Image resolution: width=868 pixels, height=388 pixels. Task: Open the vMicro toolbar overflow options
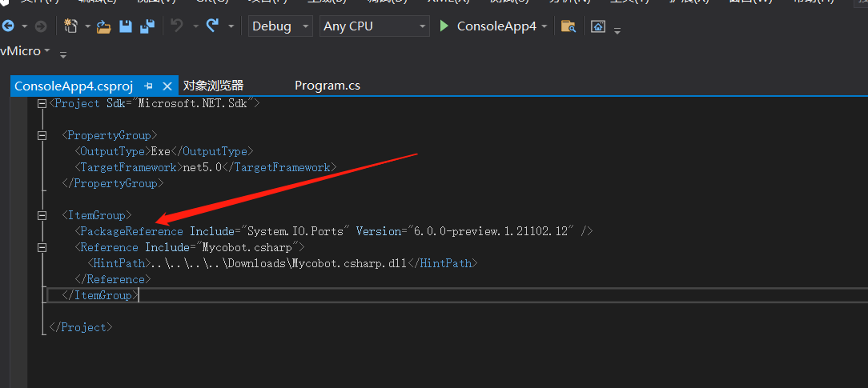(x=63, y=54)
